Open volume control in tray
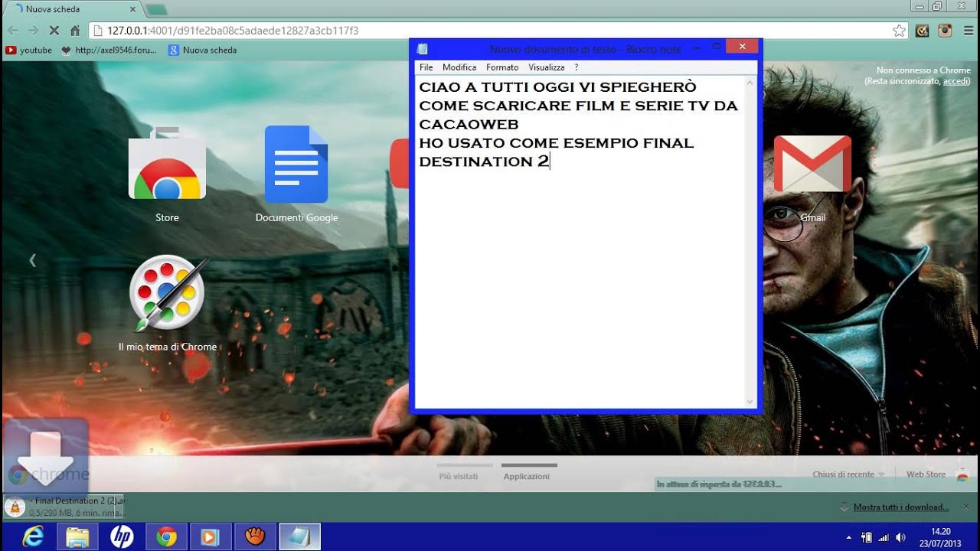 900,537
